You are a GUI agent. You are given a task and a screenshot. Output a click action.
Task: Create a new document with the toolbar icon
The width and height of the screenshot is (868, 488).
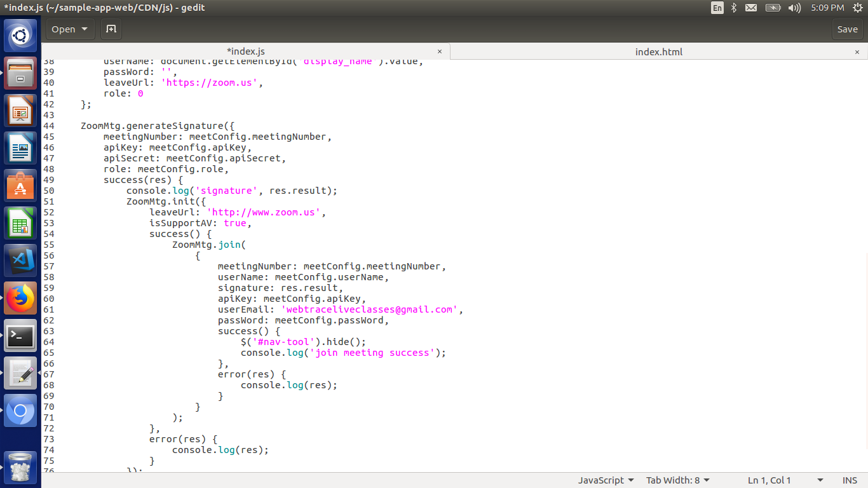(111, 29)
